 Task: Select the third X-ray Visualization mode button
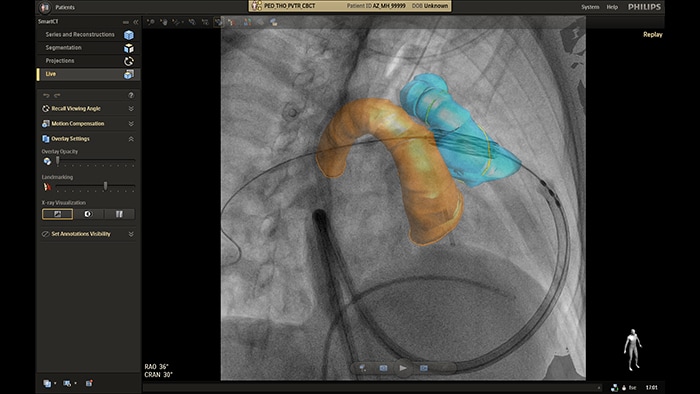click(119, 214)
